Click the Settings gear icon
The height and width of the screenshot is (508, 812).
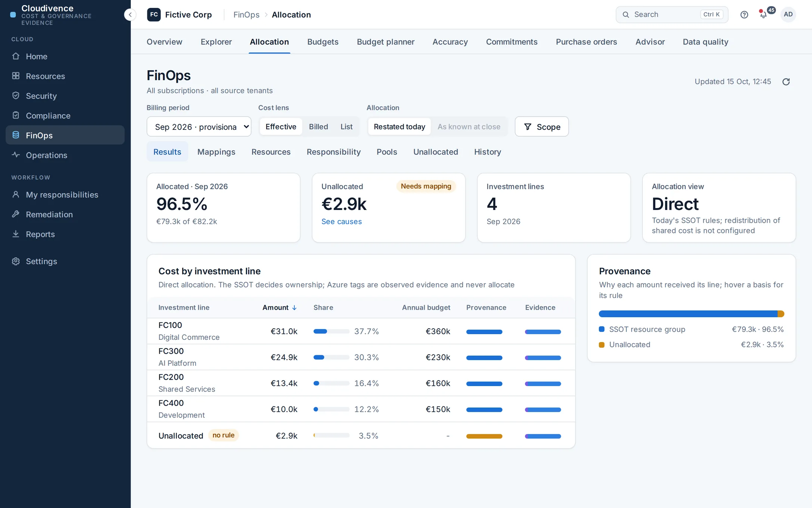click(16, 261)
